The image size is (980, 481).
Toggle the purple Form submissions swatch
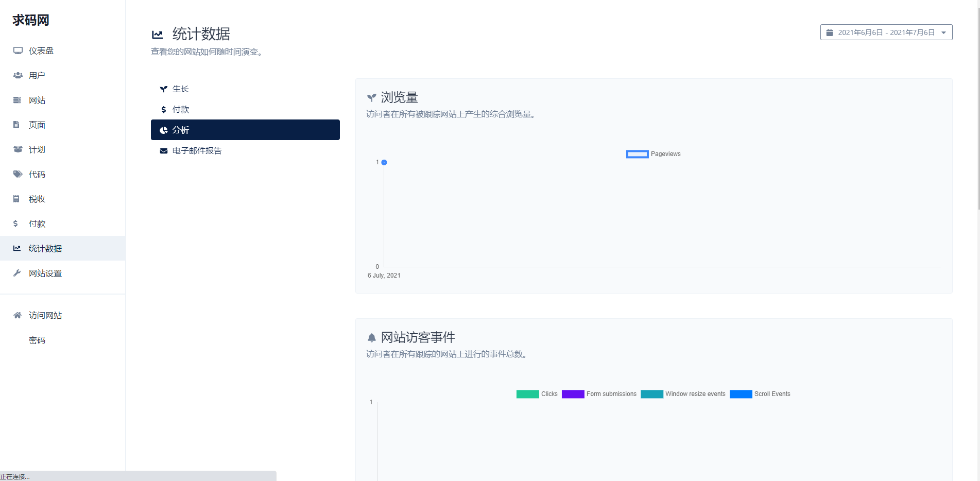click(573, 394)
